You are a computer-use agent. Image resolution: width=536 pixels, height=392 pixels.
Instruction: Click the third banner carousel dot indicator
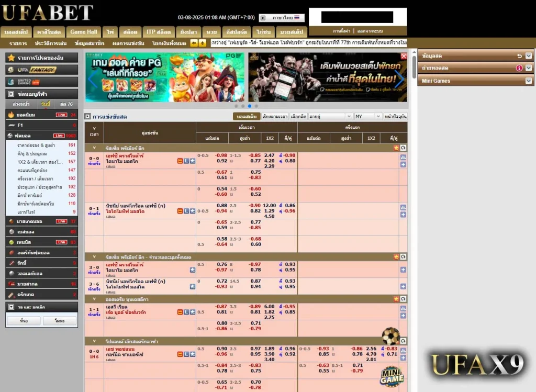pos(249,106)
